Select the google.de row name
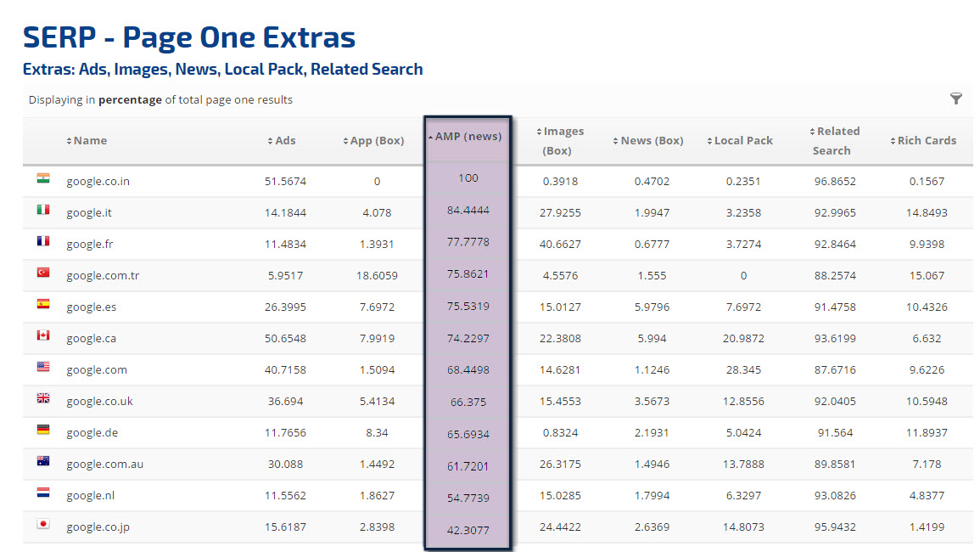 click(92, 433)
